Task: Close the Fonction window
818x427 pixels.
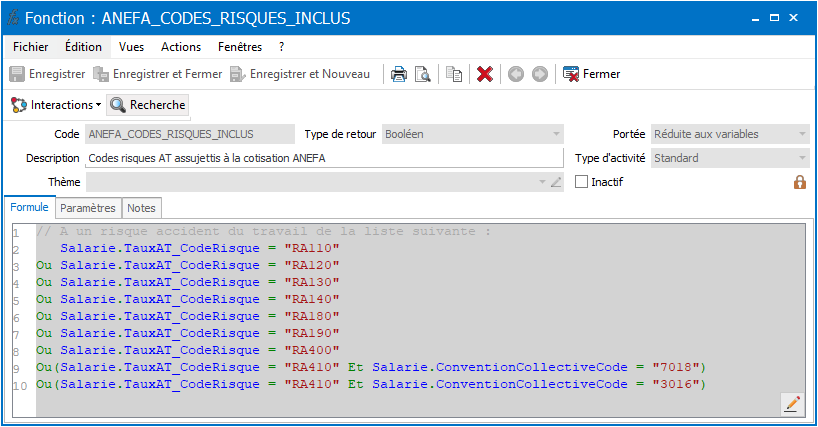Action: point(794,18)
